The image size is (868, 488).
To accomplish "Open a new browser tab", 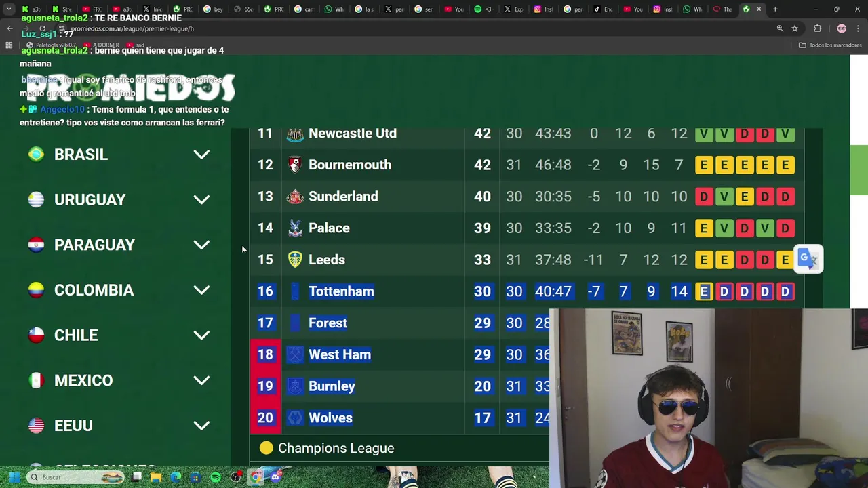I will click(775, 9).
